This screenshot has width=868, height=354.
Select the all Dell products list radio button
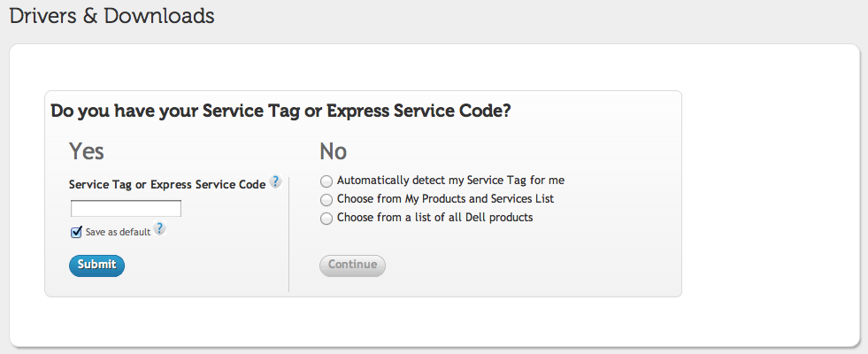coord(326,218)
